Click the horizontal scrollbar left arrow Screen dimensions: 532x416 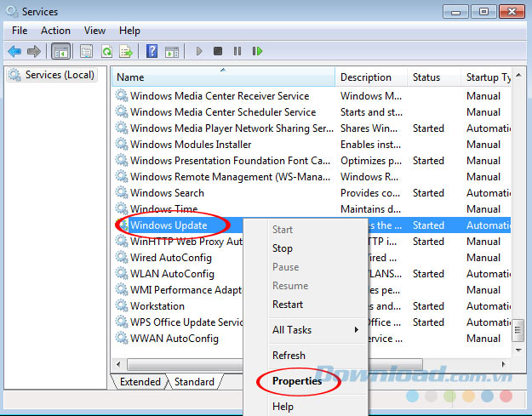tap(118, 364)
